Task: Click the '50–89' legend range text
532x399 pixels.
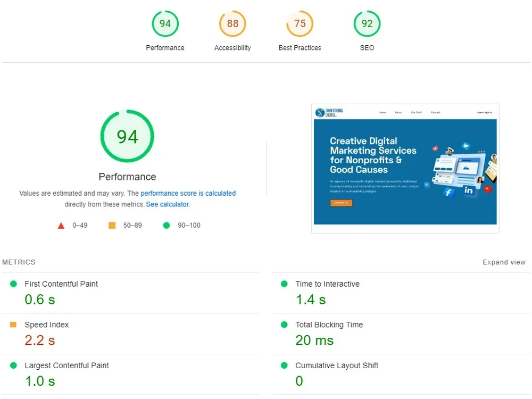Action: click(x=132, y=225)
